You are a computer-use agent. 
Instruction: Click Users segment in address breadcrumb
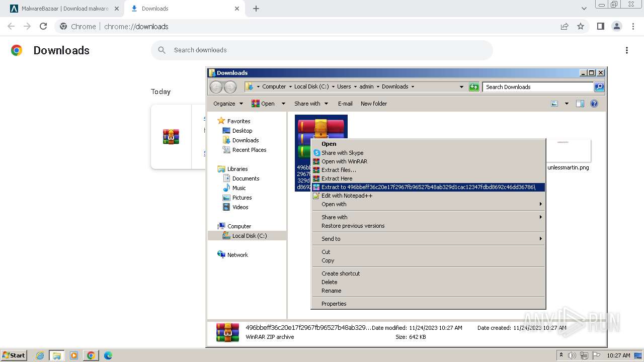pos(344,86)
